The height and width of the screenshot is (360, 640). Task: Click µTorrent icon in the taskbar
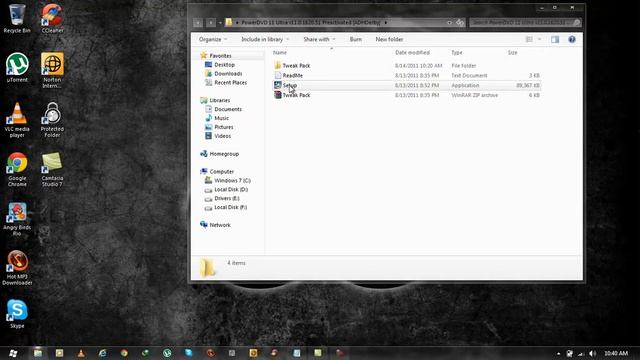point(167,353)
